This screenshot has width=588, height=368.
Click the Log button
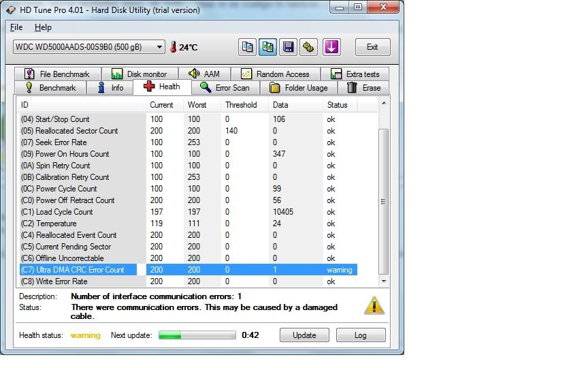361,335
